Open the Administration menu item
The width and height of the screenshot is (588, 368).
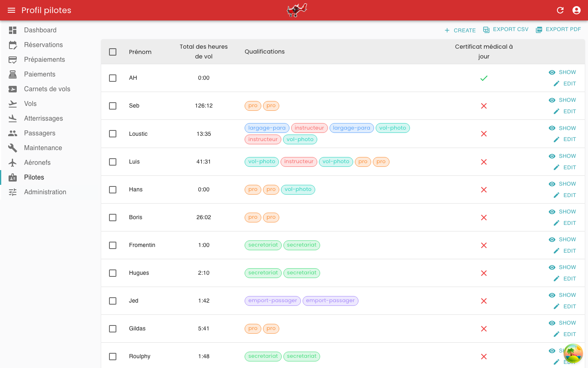[45, 192]
